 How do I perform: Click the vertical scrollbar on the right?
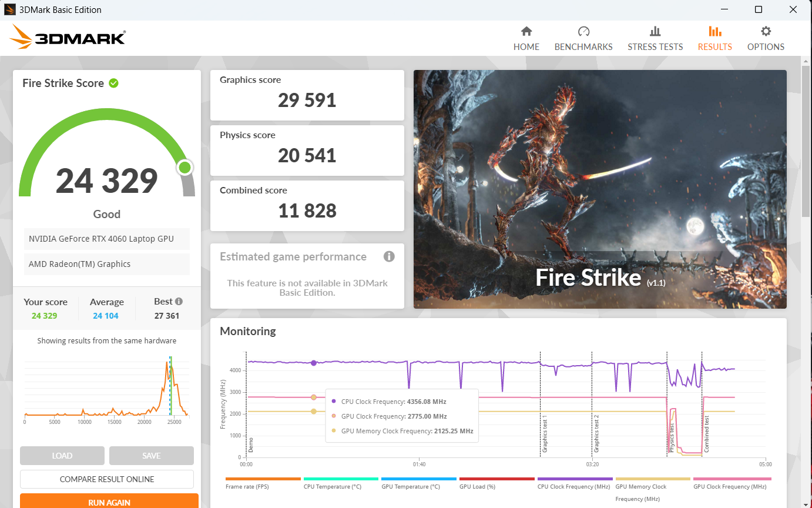[807, 141]
